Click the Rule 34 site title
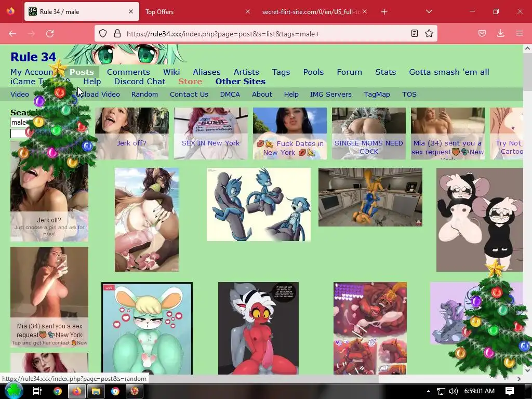The height and width of the screenshot is (399, 532). pos(33,57)
